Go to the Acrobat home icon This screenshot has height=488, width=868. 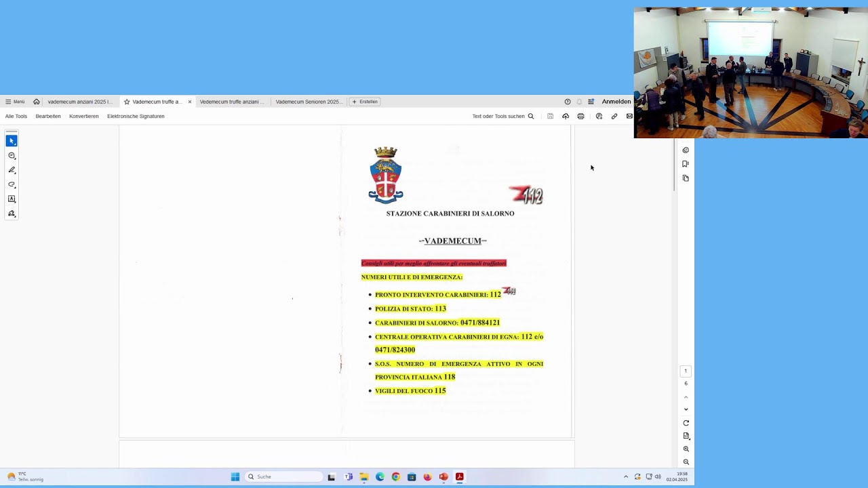tap(37, 102)
